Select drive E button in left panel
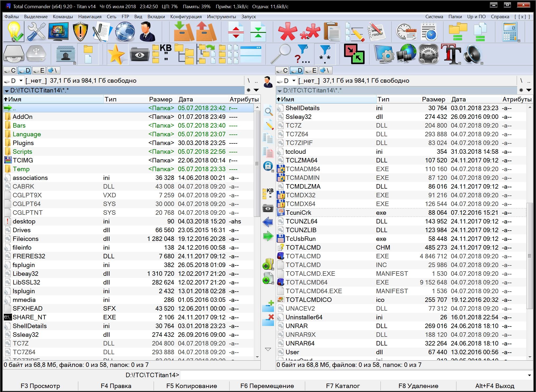The height and width of the screenshot is (392, 536). [x=39, y=71]
